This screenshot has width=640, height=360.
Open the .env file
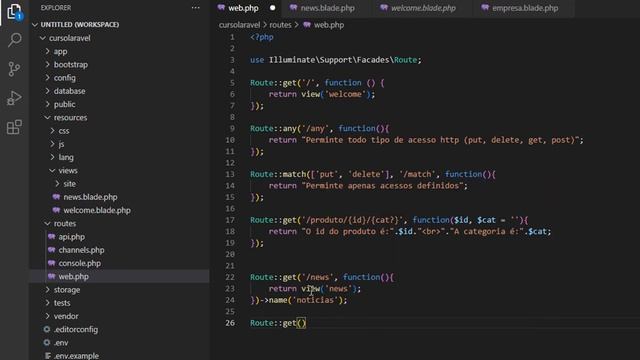pyautogui.click(x=61, y=342)
